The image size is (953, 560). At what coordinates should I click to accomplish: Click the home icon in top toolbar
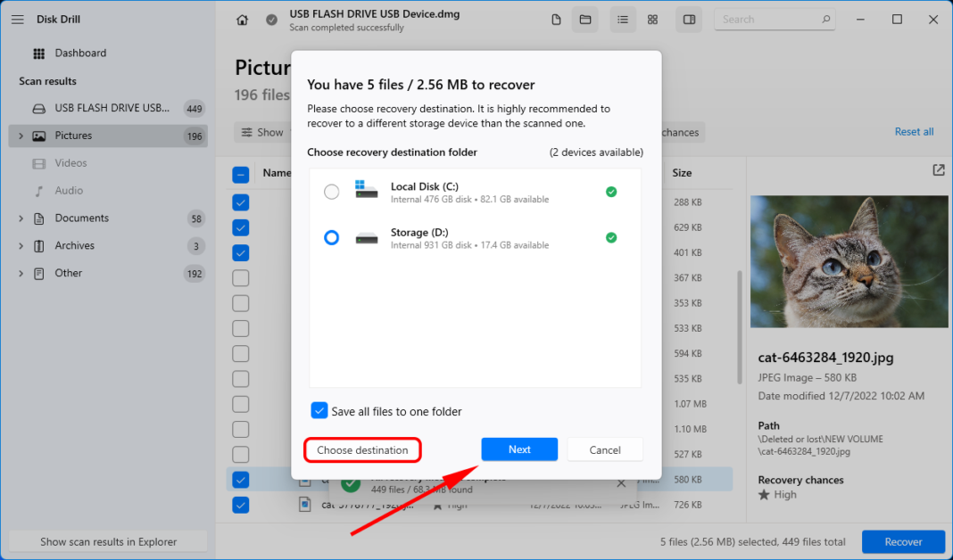[x=242, y=20]
